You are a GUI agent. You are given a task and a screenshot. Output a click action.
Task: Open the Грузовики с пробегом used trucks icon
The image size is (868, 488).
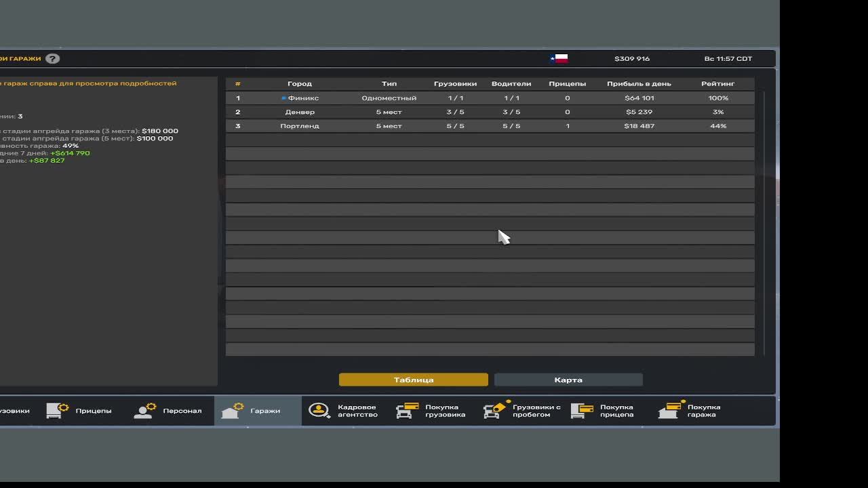[x=495, y=411]
